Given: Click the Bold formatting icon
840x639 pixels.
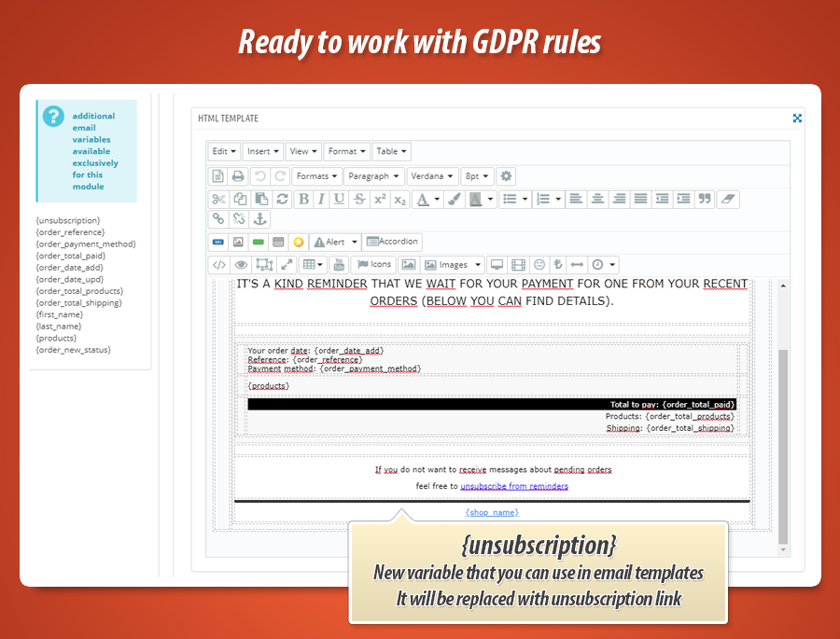Looking at the screenshot, I should pyautogui.click(x=303, y=199).
